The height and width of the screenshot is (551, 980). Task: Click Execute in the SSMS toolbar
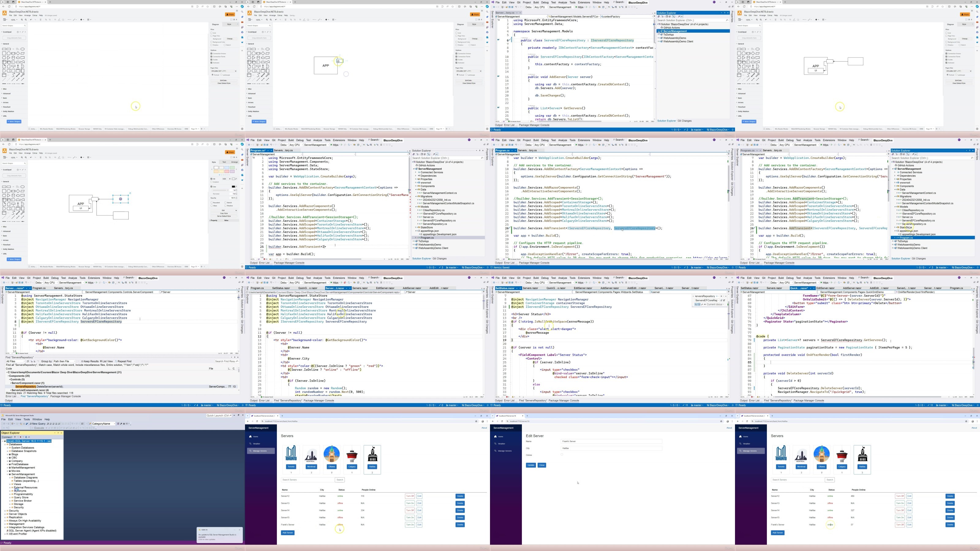tap(38, 428)
